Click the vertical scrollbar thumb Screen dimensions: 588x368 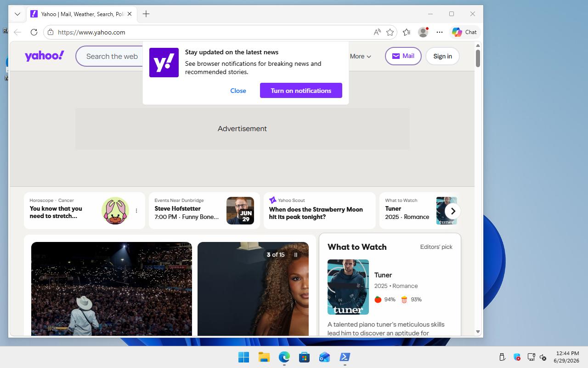click(478, 58)
